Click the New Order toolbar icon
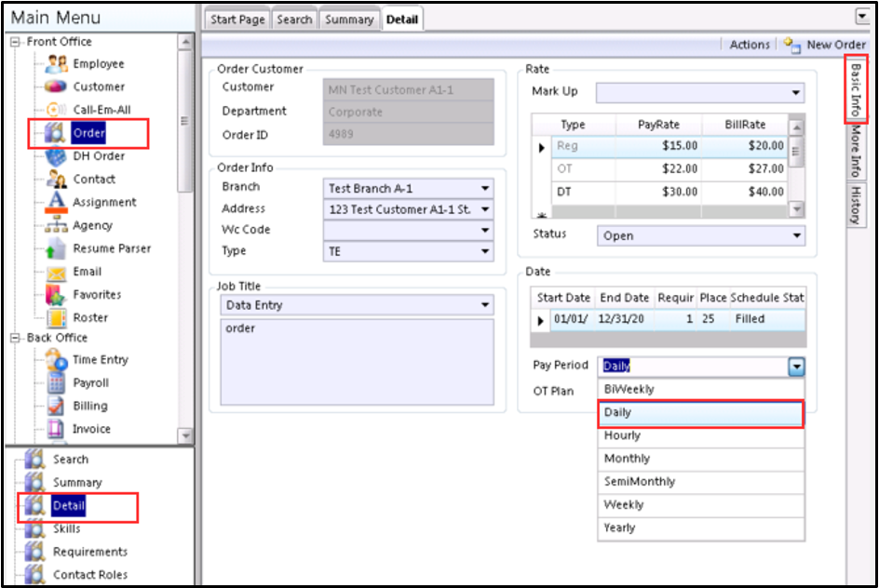Viewport: 879px width, 588px height. point(792,45)
